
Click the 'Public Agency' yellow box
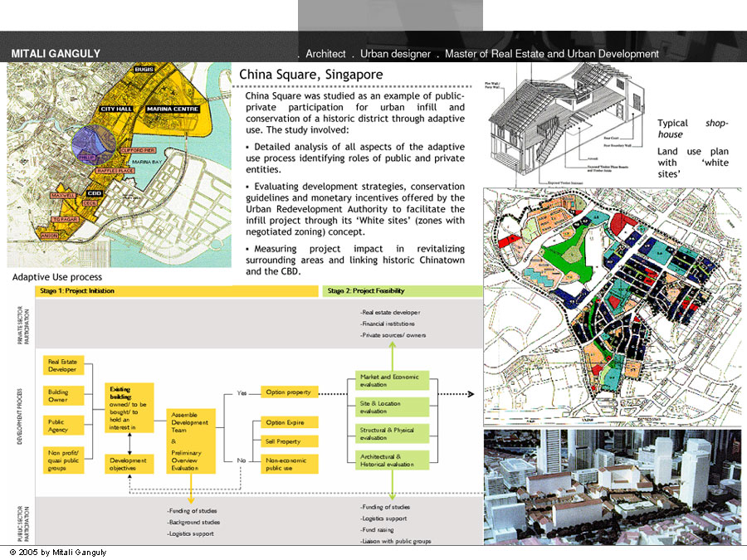63,426
